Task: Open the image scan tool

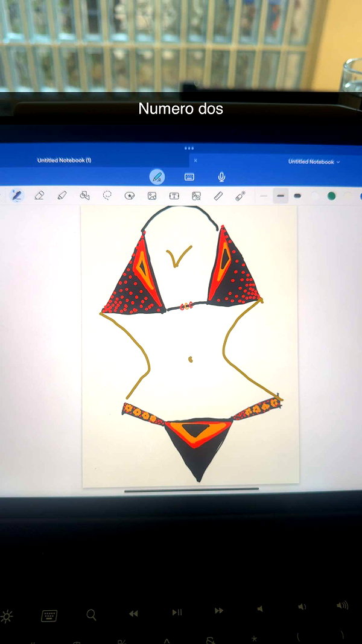Action: click(196, 196)
